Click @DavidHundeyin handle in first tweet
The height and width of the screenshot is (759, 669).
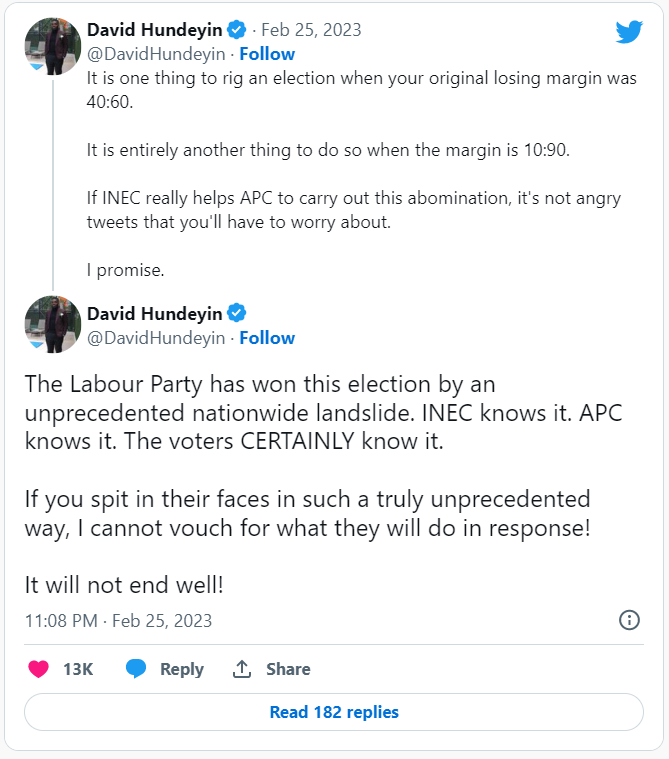(156, 53)
